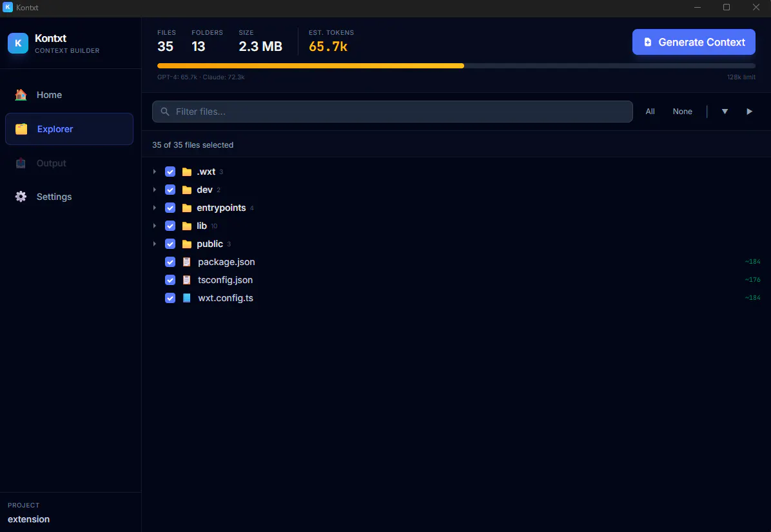Go to the Home page
Screen dimensions: 771x532
tap(70, 95)
